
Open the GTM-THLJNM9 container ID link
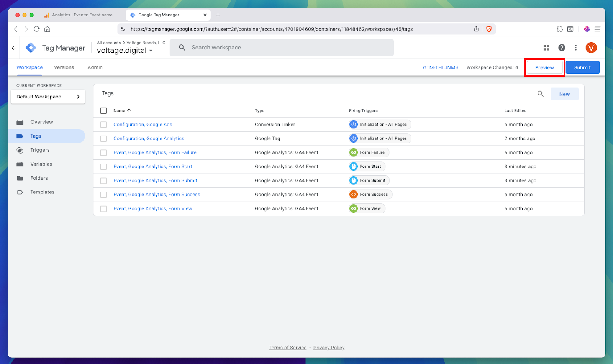[x=440, y=67]
